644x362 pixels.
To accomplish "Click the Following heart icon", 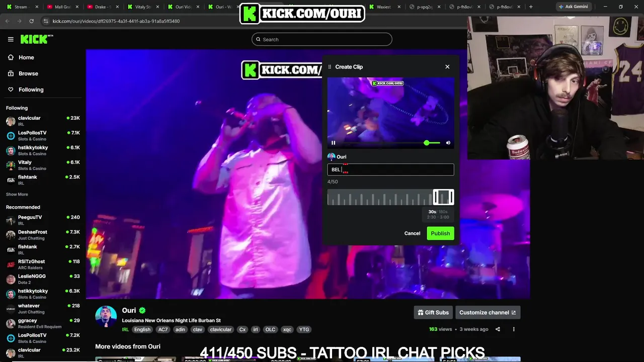I will coord(11,89).
